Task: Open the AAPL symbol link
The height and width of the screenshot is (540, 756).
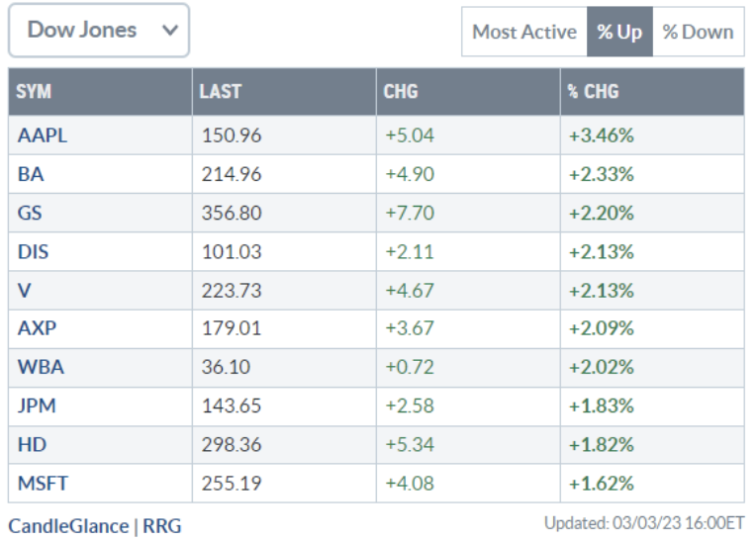Action: 42,135
